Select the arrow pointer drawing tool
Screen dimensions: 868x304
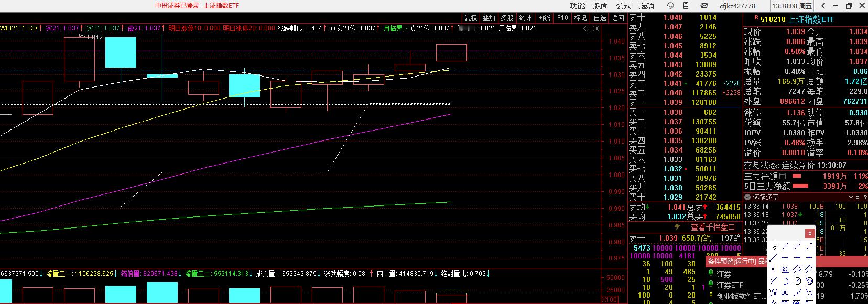(x=774, y=246)
